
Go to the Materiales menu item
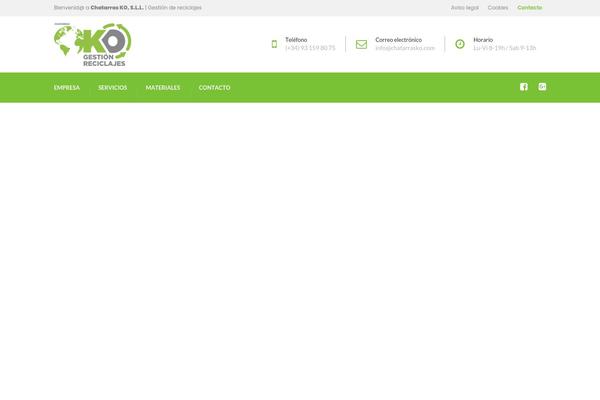(x=163, y=88)
